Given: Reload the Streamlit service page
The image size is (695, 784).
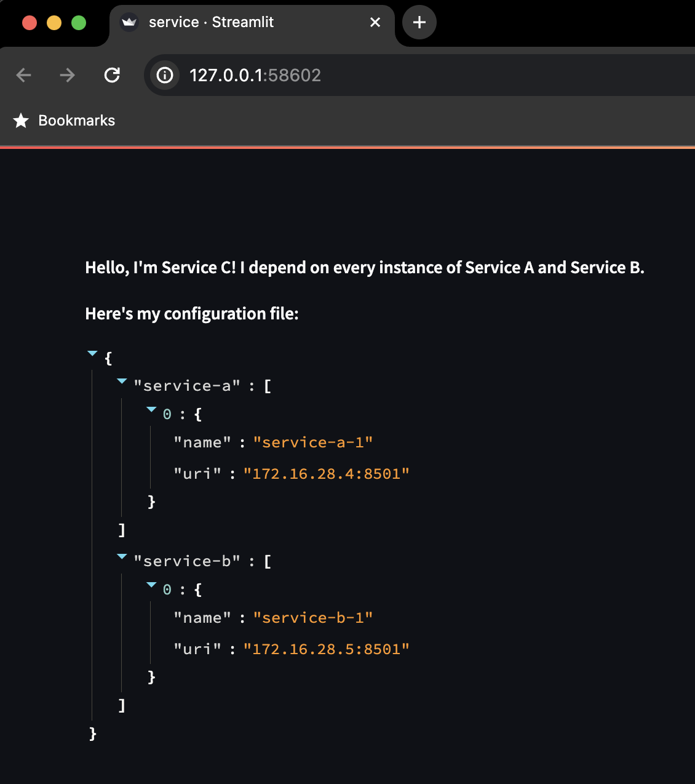Looking at the screenshot, I should [112, 75].
